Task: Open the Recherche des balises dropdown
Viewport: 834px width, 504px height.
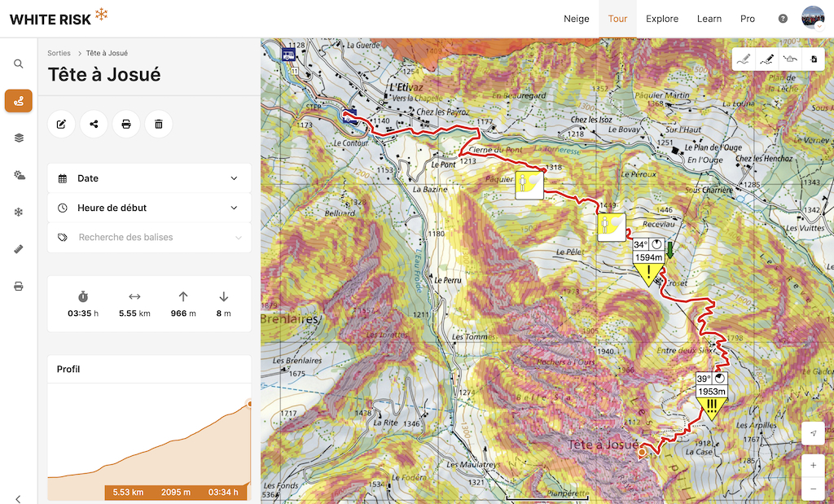Action: pos(149,238)
